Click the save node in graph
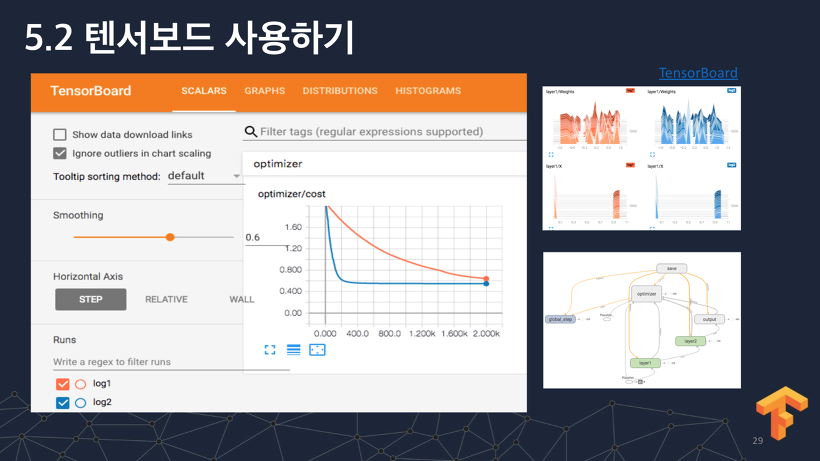 point(671,269)
